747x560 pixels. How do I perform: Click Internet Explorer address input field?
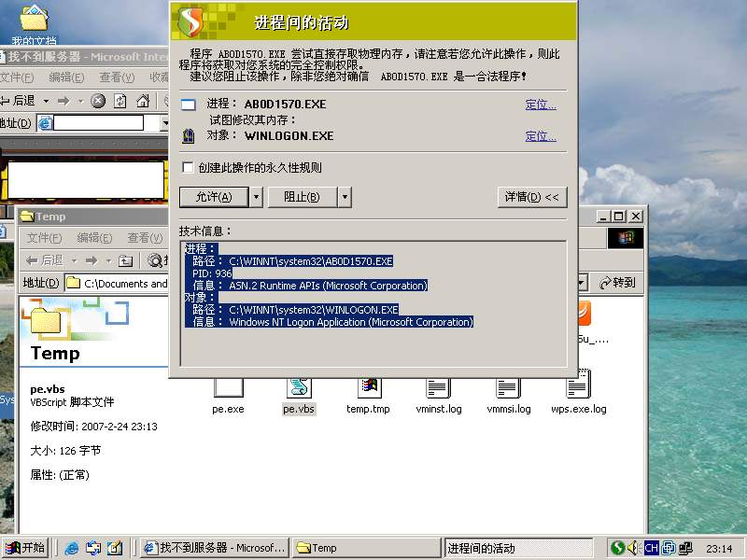(x=99, y=123)
